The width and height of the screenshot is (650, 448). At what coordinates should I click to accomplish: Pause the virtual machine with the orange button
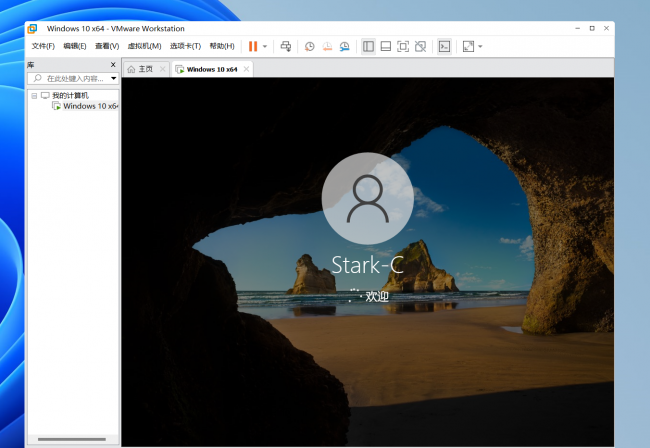[x=253, y=46]
